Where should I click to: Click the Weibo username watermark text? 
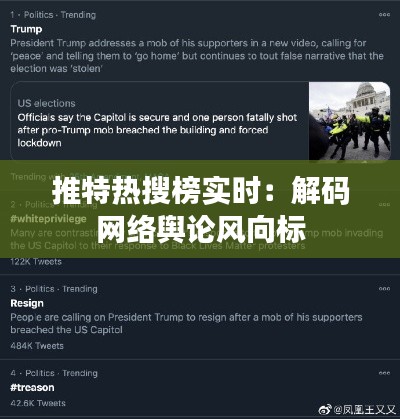pyautogui.click(x=364, y=410)
